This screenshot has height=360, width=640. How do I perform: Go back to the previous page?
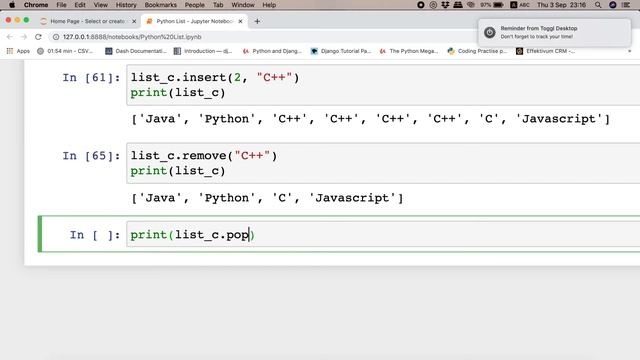point(10,37)
